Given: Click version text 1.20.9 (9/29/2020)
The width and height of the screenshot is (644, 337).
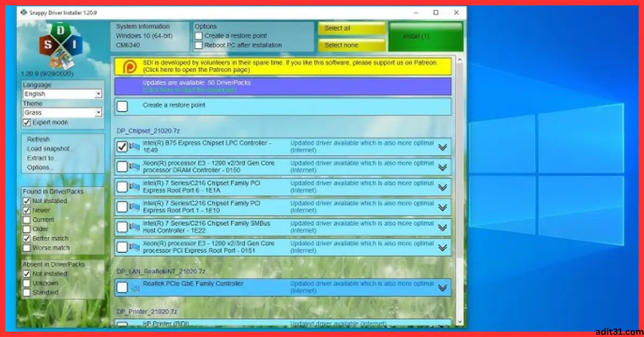Looking at the screenshot, I should pos(47,74).
